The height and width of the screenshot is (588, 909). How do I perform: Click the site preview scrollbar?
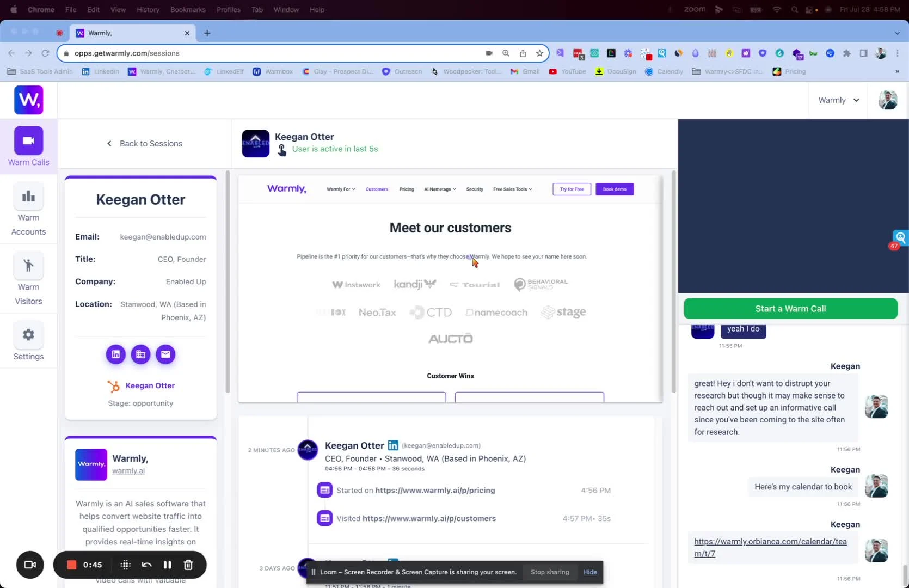(673, 281)
